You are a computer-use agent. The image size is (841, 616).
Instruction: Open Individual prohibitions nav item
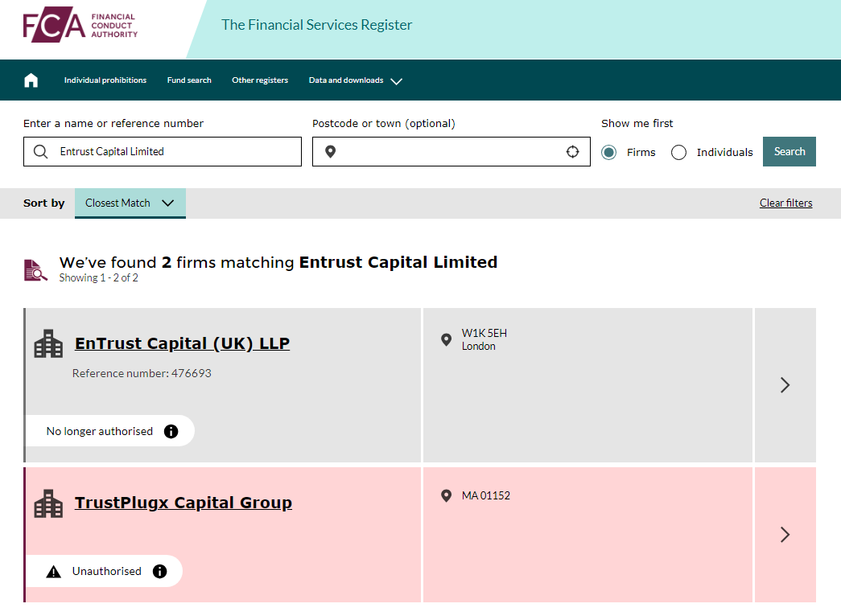pyautogui.click(x=105, y=80)
